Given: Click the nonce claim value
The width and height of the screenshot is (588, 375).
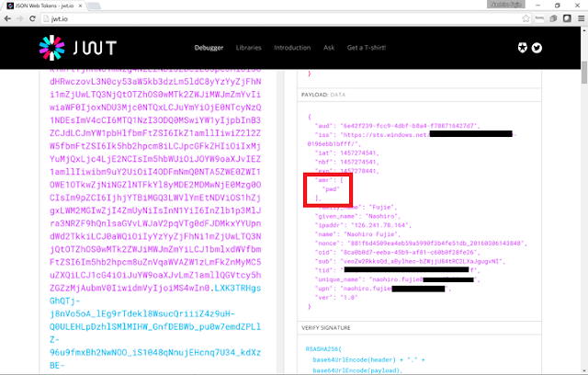Looking at the screenshot, I should pyautogui.click(x=435, y=244).
